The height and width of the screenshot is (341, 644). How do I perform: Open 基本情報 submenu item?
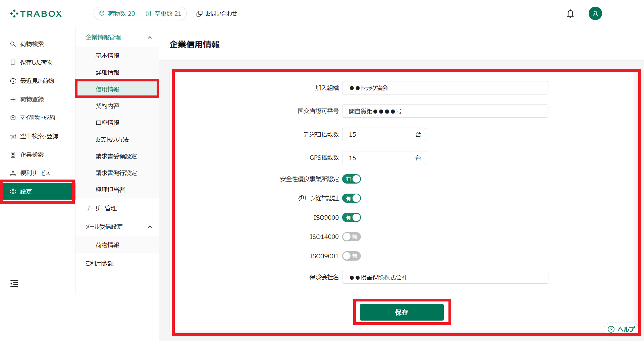(x=117, y=56)
